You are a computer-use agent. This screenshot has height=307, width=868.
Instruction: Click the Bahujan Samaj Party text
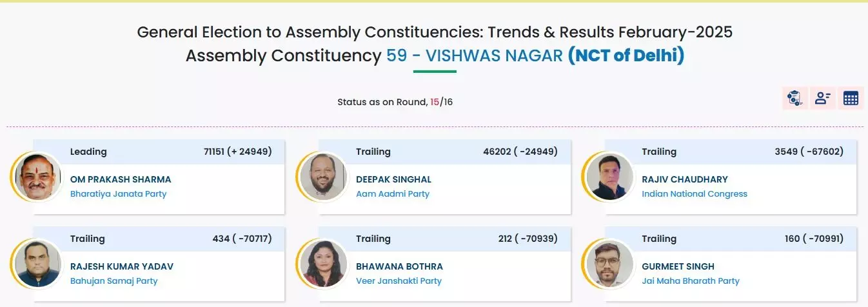coord(113,281)
